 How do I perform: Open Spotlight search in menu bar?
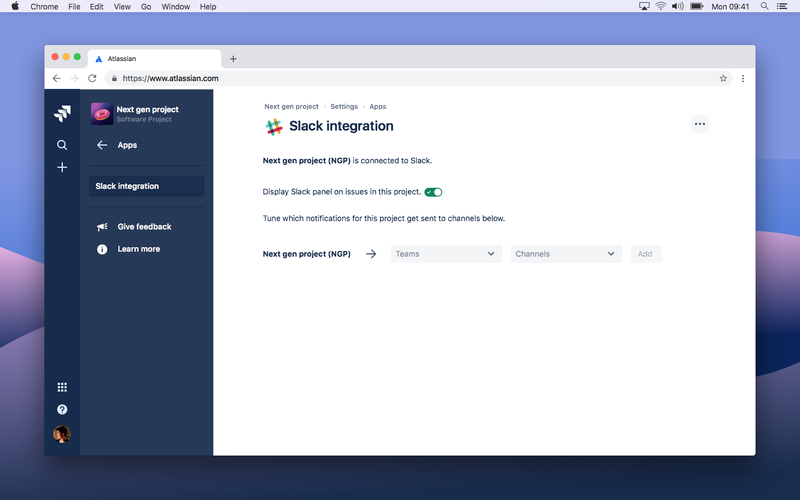pyautogui.click(x=764, y=6)
